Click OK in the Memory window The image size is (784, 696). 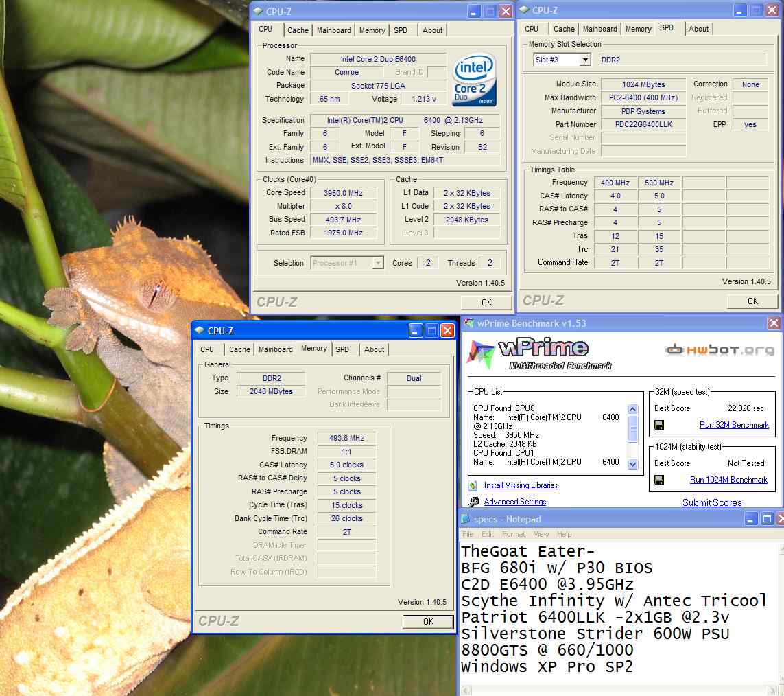pos(428,621)
